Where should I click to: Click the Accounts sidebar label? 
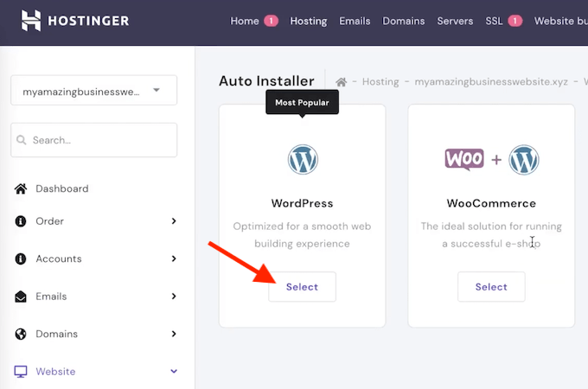59,258
